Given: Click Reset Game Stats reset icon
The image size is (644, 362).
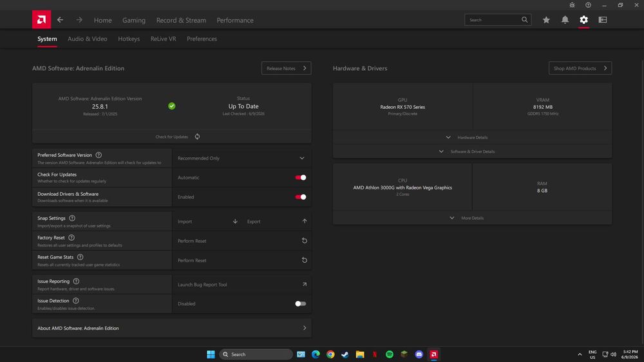Looking at the screenshot, I should 305,260.
